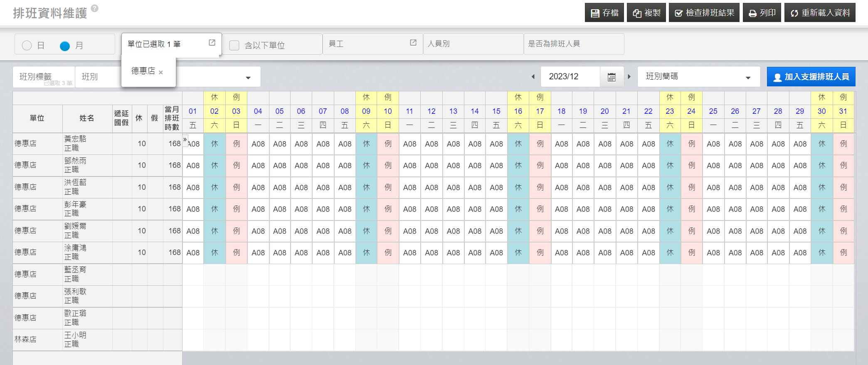Viewport: 868px width, 365px height.
Task: Check the 含以下單位 checkbox
Action: click(234, 45)
